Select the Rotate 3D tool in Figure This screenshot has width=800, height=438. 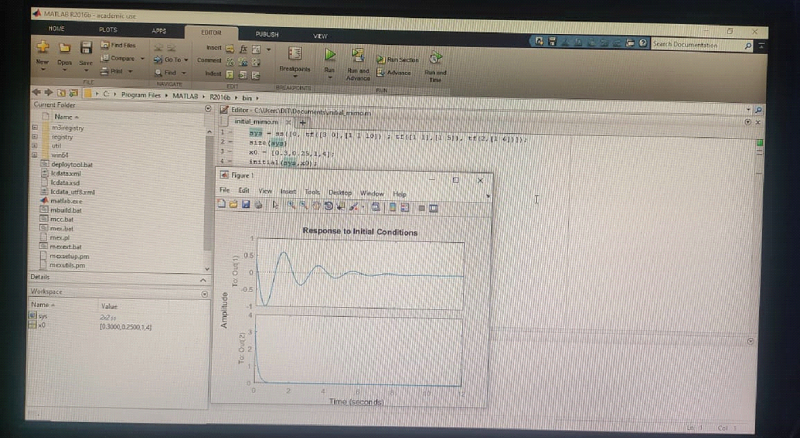pos(329,206)
